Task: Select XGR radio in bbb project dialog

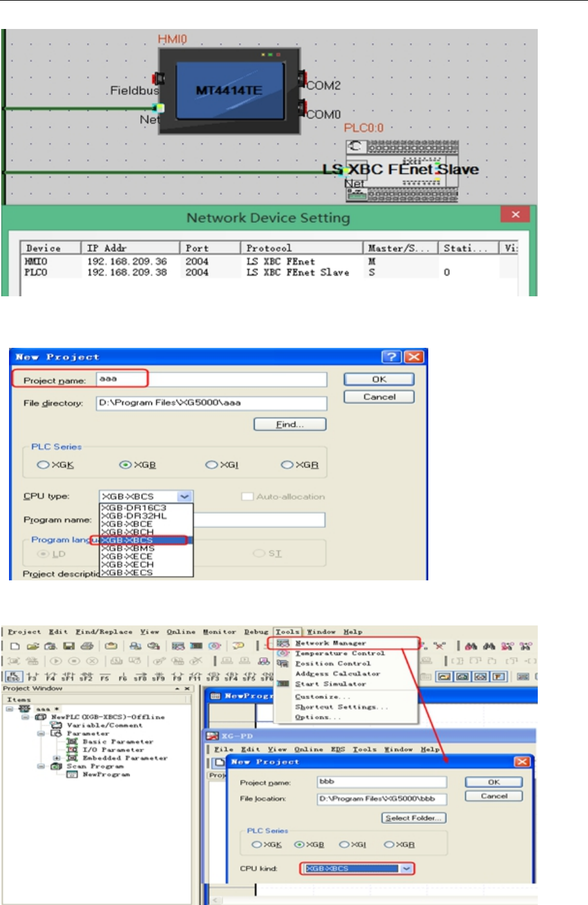Action: (x=388, y=844)
